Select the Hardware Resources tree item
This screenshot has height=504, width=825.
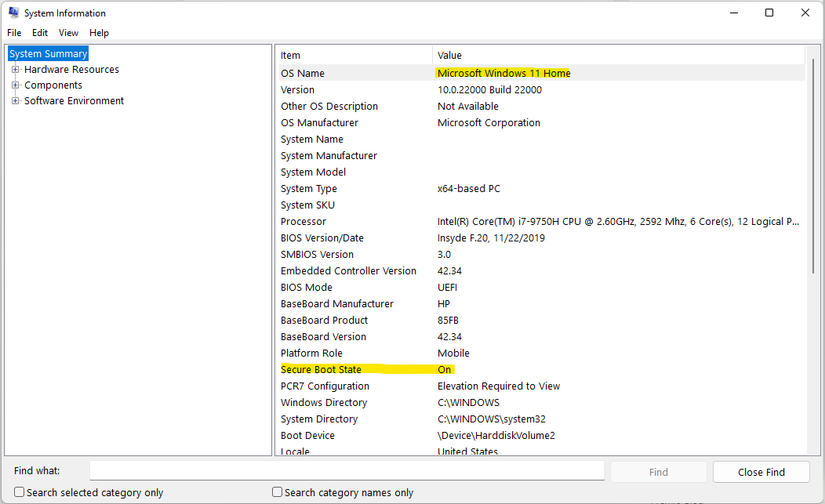(x=71, y=70)
